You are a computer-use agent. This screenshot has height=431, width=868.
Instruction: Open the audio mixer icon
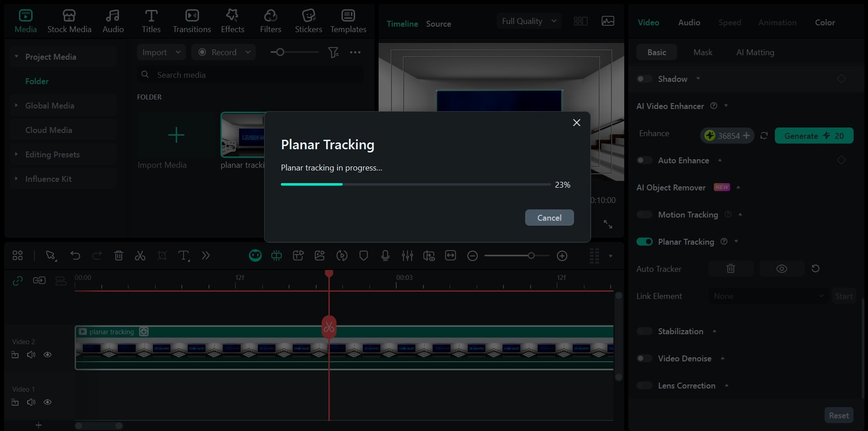coord(407,256)
